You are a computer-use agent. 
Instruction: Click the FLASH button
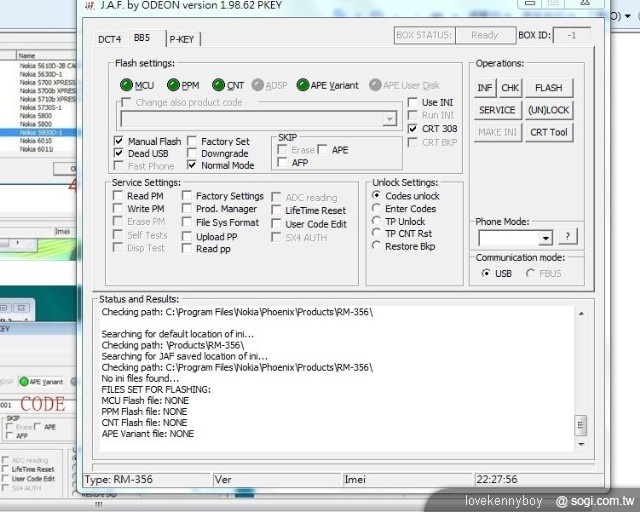point(549,88)
